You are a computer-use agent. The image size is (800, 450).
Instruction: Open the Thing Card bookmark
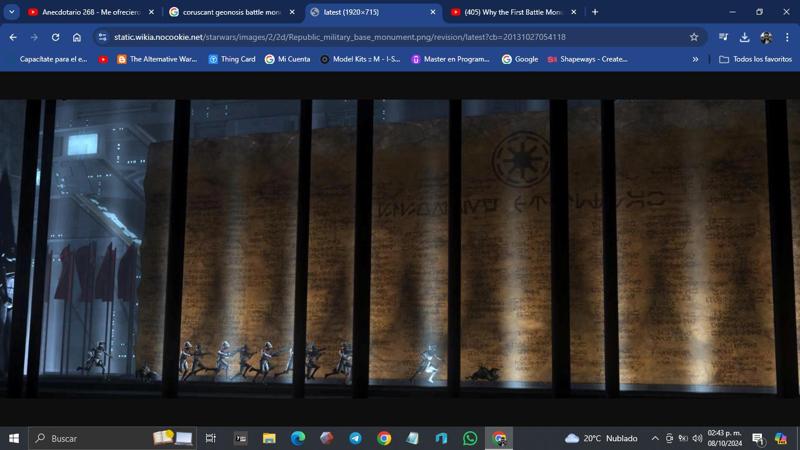tap(232, 59)
